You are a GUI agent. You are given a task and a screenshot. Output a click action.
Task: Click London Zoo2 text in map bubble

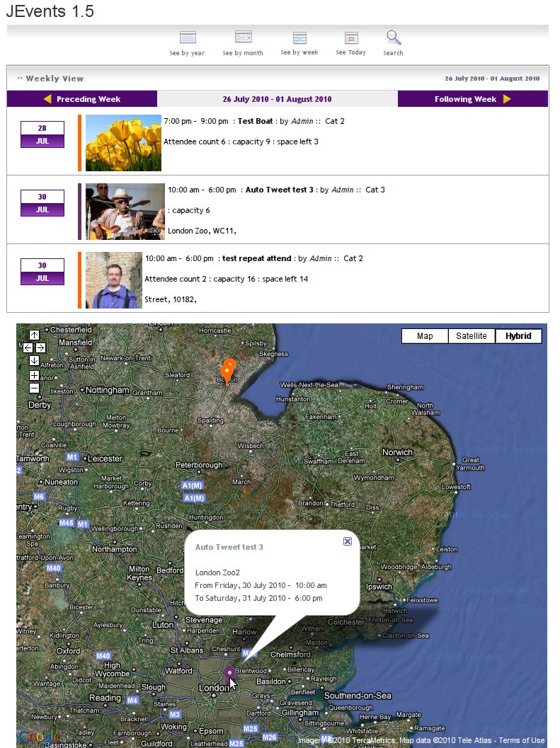pyautogui.click(x=217, y=572)
